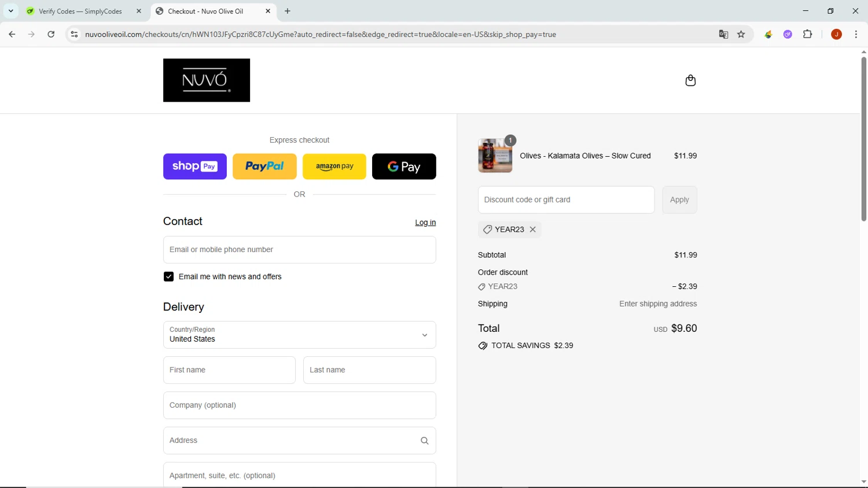Open the profile J avatar

click(836, 34)
